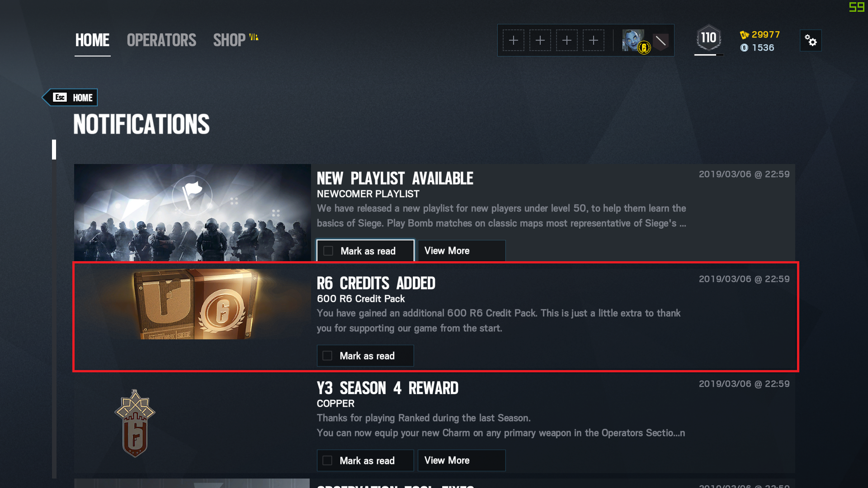Click the third empty squad slot plus
Image resolution: width=868 pixels, height=488 pixels.
click(567, 41)
